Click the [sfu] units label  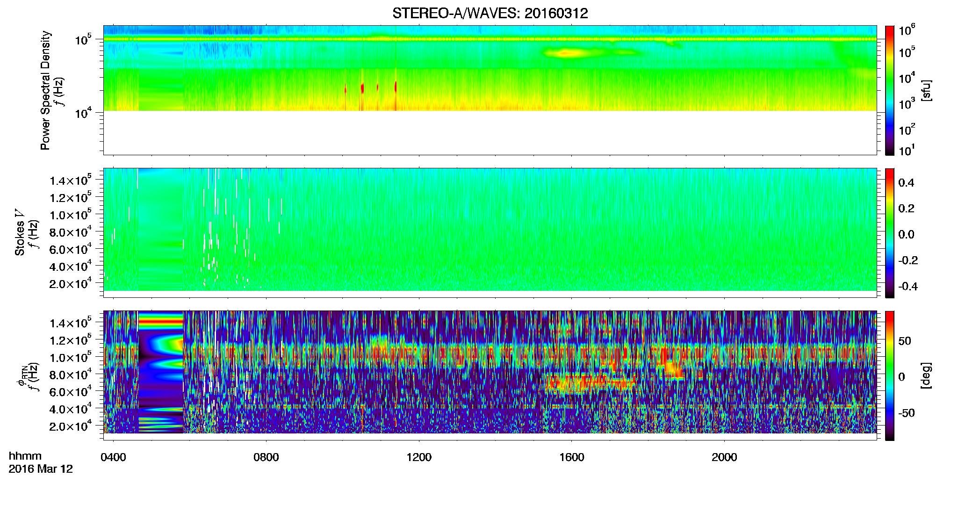point(927,90)
